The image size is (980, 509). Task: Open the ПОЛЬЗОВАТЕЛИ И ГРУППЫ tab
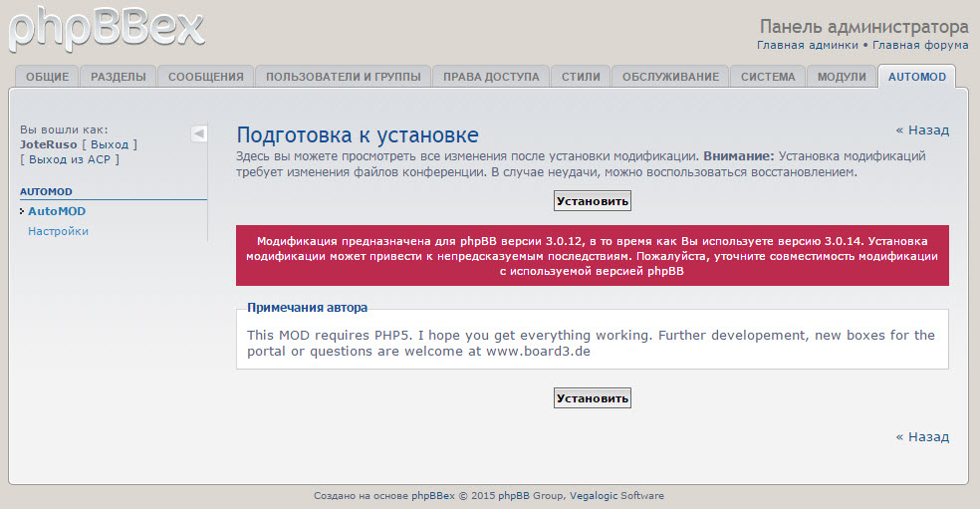pos(343,77)
